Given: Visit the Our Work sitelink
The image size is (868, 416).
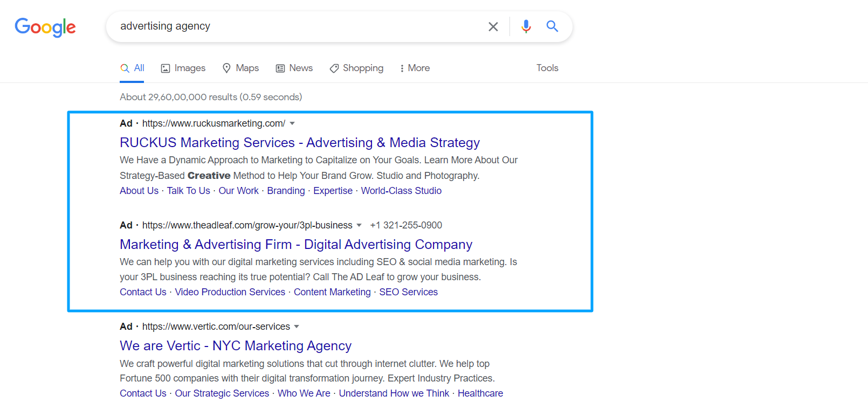Looking at the screenshot, I should click(239, 191).
